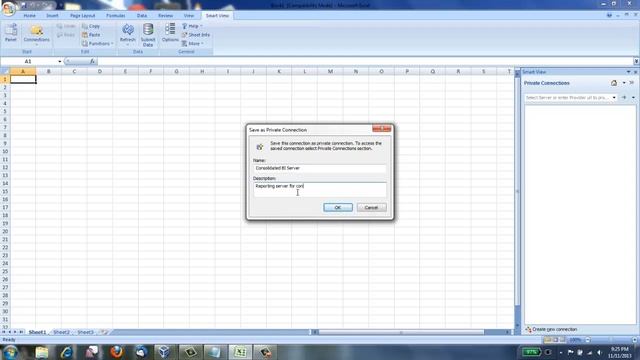Select the Sheet3 tab
The width and height of the screenshot is (640, 360).
[85, 332]
